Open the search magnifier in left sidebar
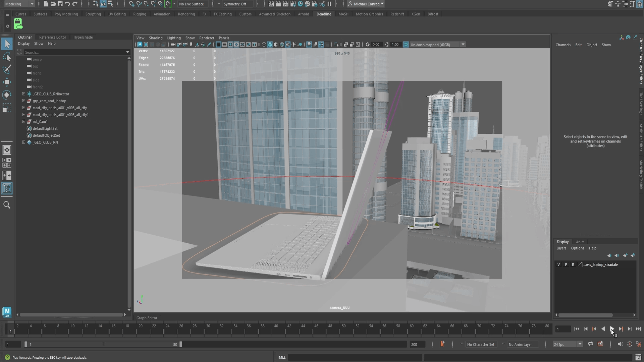Viewport: 644px width, 362px height. coord(7,205)
